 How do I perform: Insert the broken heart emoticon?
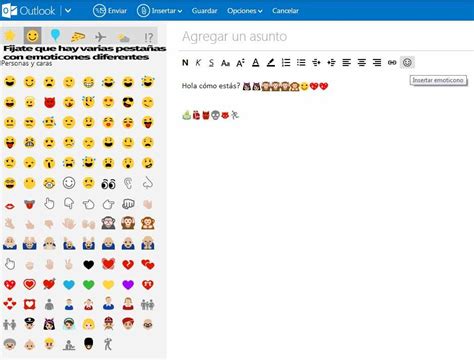pos(128,265)
